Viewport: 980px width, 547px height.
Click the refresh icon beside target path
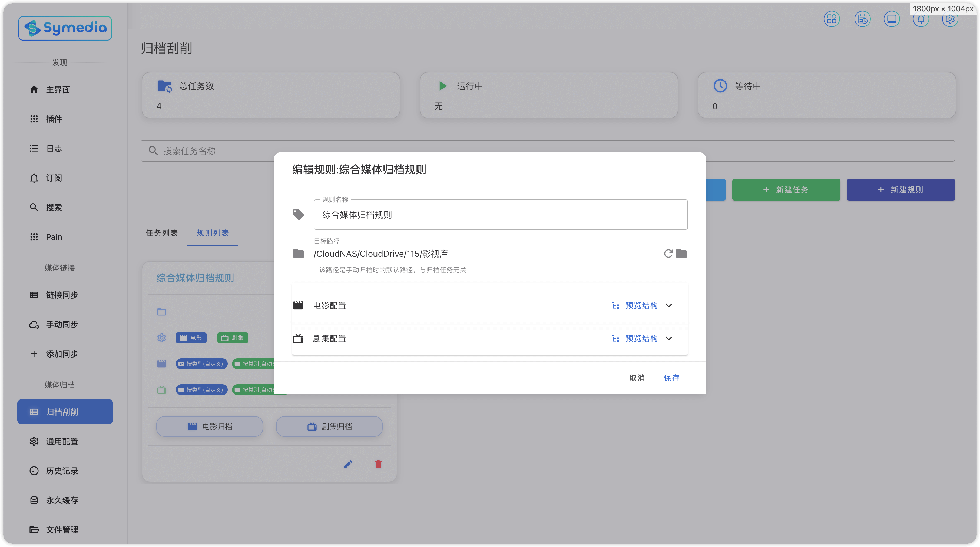(x=668, y=254)
